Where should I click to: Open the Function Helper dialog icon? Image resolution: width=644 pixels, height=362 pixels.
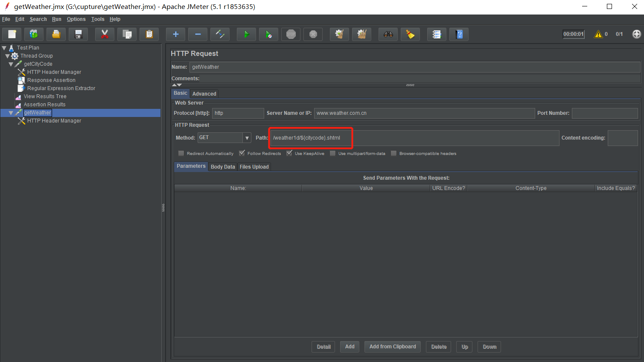[437, 34]
